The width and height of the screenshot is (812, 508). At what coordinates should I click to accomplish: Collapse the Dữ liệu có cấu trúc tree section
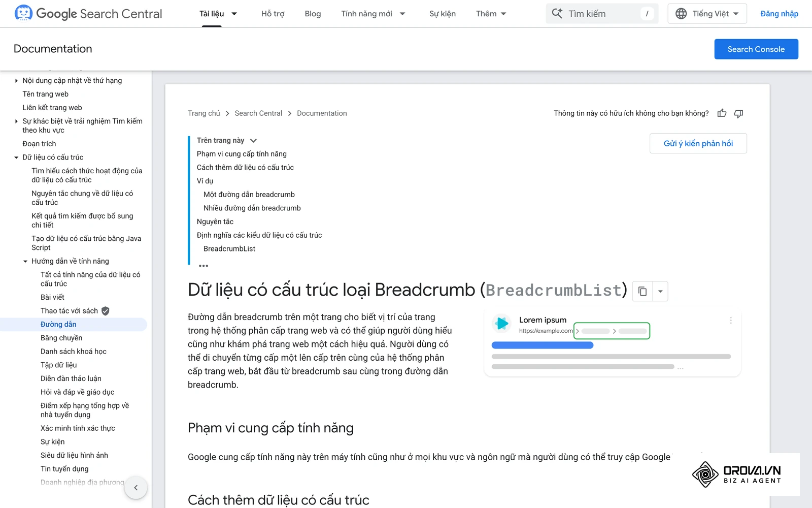(x=16, y=157)
